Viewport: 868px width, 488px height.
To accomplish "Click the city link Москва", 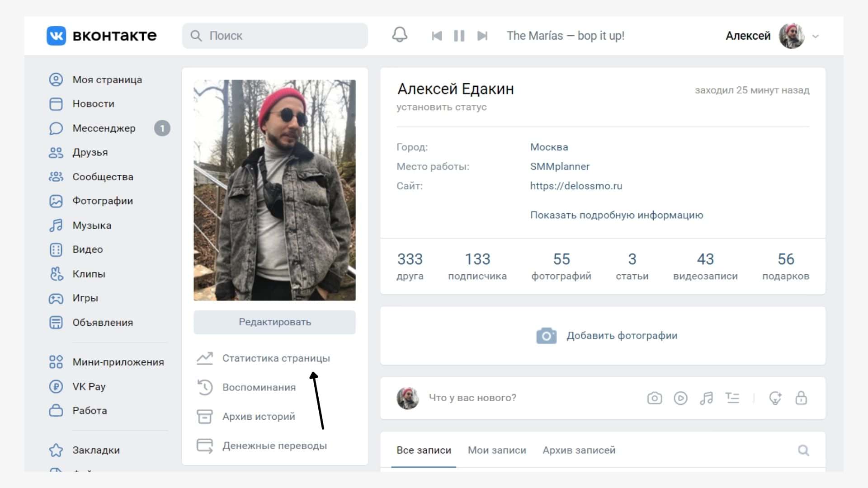I will 549,147.
